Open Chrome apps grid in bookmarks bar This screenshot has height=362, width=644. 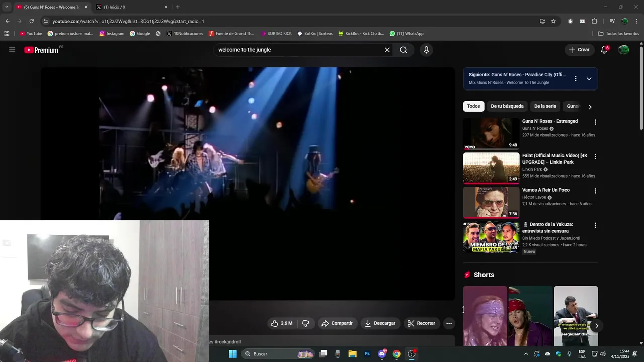coord(7,34)
